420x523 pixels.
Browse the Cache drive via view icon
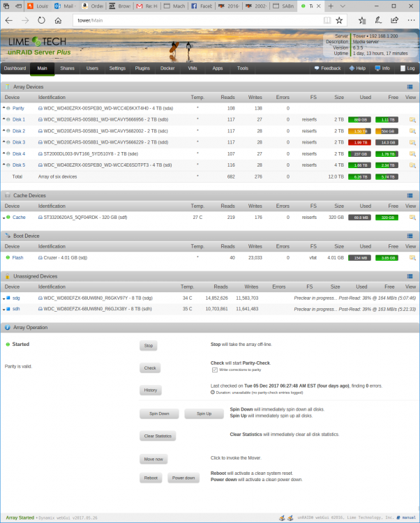[412, 218]
